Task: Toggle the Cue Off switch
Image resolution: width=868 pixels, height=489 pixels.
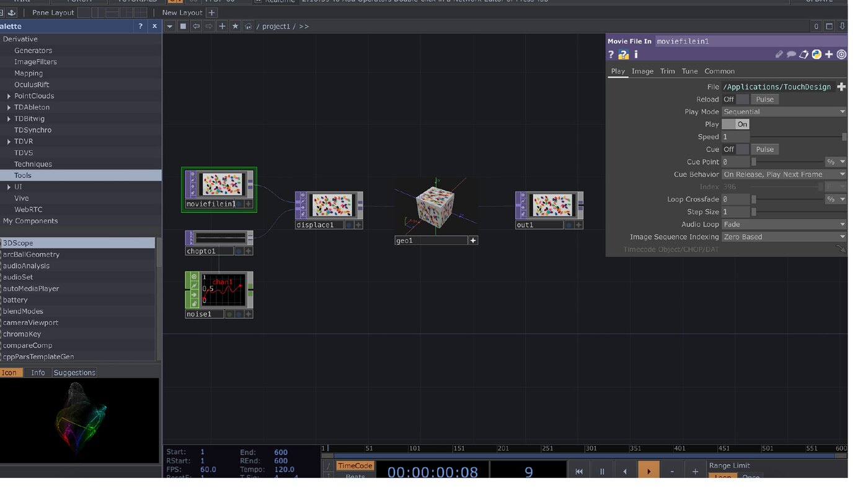Action: [x=735, y=149]
